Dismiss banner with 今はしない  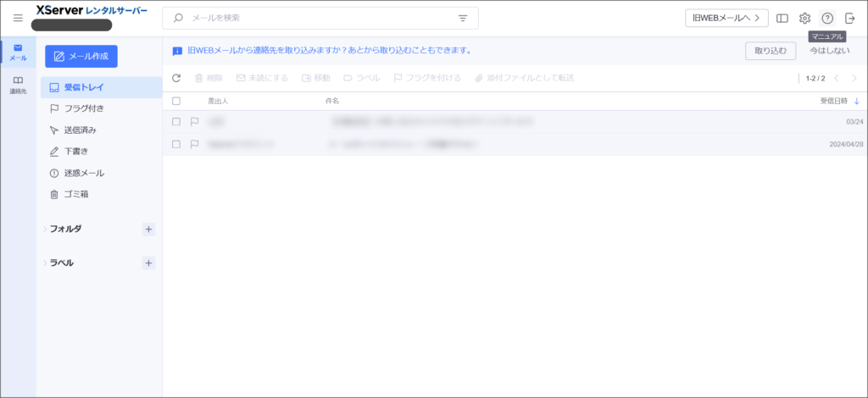click(x=829, y=51)
